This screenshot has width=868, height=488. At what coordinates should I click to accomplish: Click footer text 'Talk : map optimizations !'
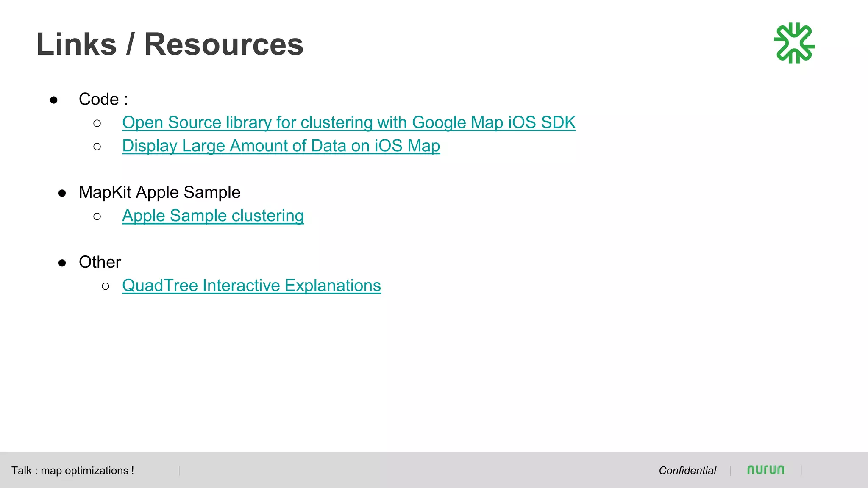pyautogui.click(x=72, y=471)
